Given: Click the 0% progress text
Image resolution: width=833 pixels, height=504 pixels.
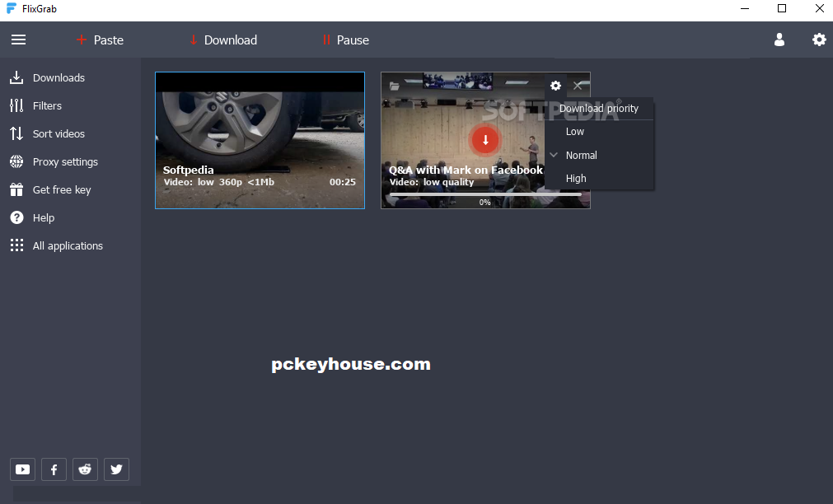Looking at the screenshot, I should [x=485, y=203].
